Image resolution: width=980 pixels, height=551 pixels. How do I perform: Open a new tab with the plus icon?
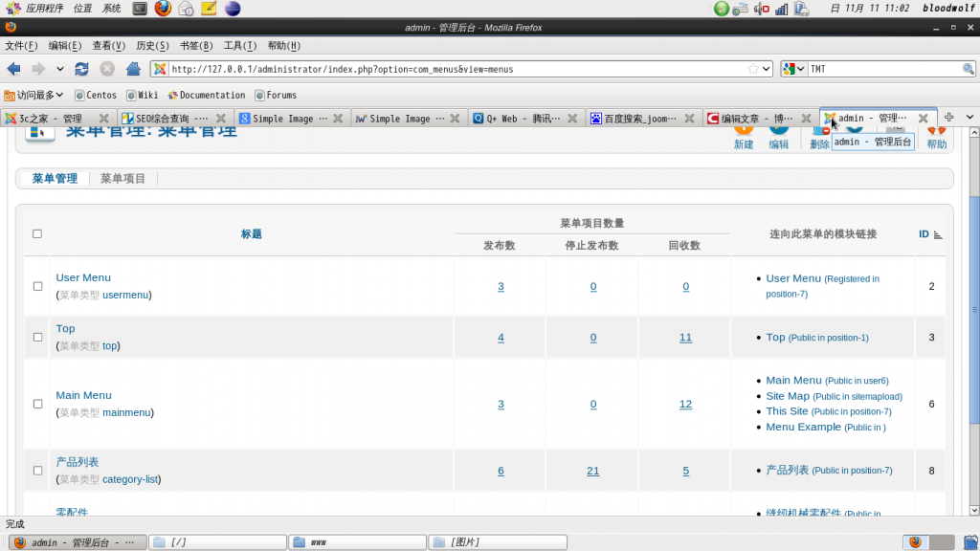click(x=948, y=118)
